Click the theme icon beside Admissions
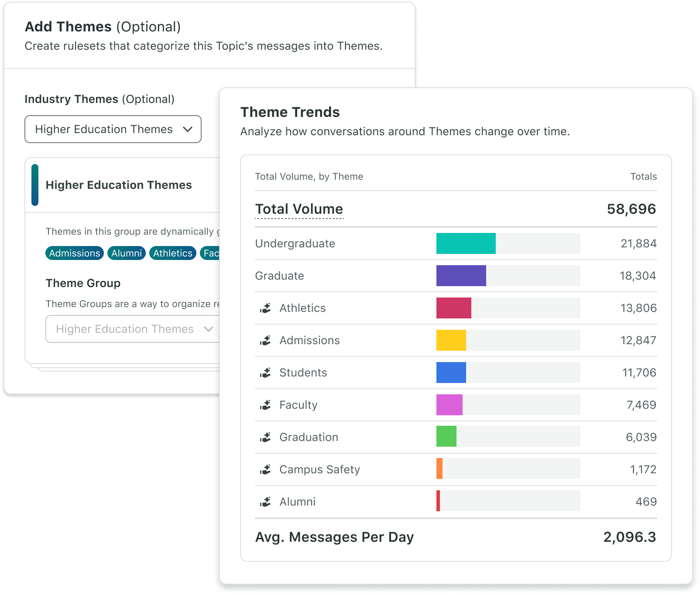 click(x=265, y=341)
